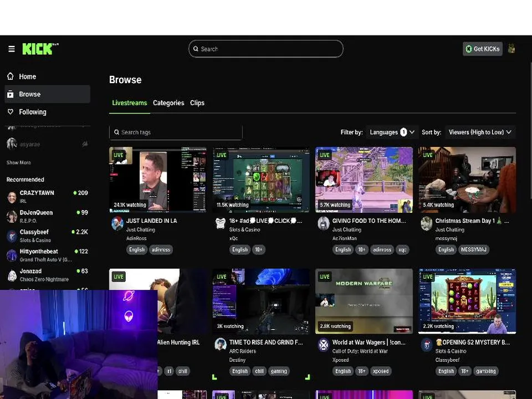Open the 24.1K watching stream thumbnail

click(x=158, y=180)
